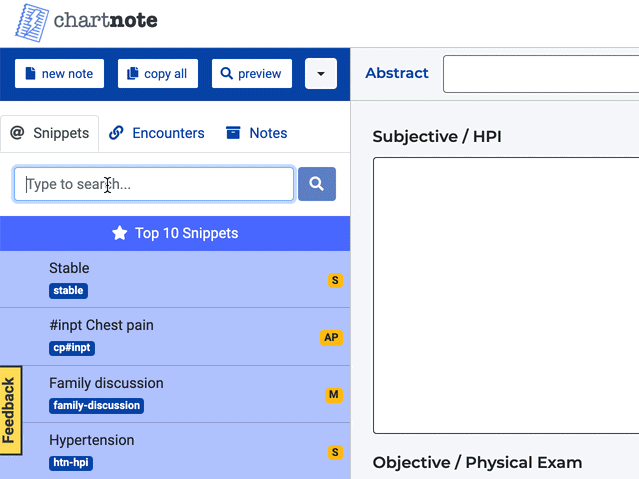
Task: Click the copy all button
Action: (158, 73)
